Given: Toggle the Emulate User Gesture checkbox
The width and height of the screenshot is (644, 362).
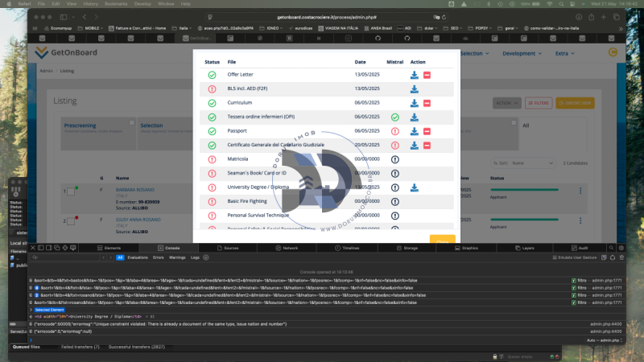Looking at the screenshot, I should [553, 257].
